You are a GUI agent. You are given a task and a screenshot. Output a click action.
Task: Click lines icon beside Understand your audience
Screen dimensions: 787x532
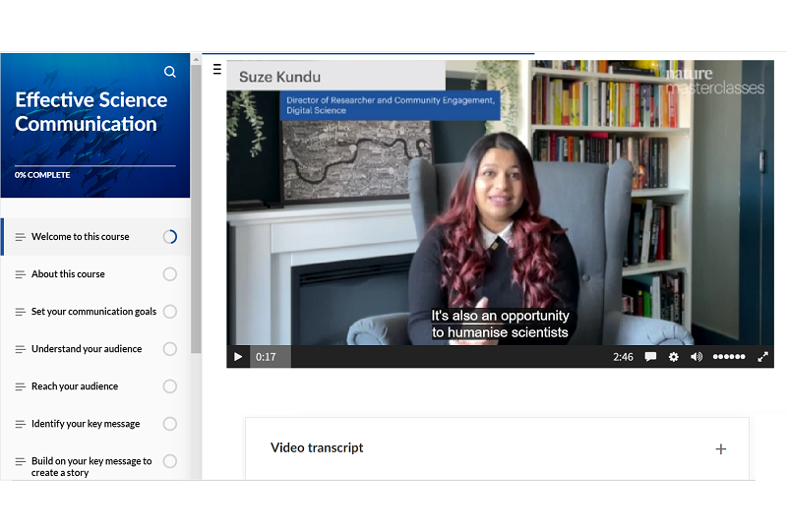point(20,349)
